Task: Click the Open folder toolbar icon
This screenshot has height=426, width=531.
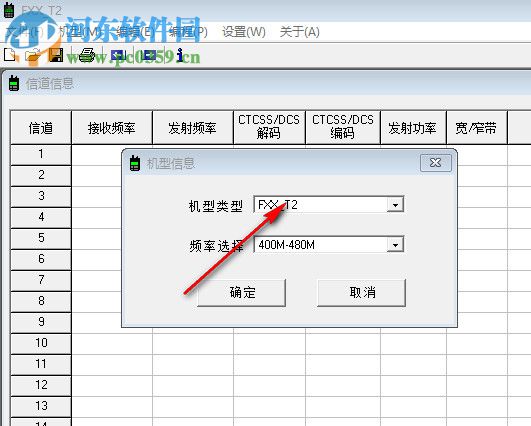Action: click(x=33, y=55)
